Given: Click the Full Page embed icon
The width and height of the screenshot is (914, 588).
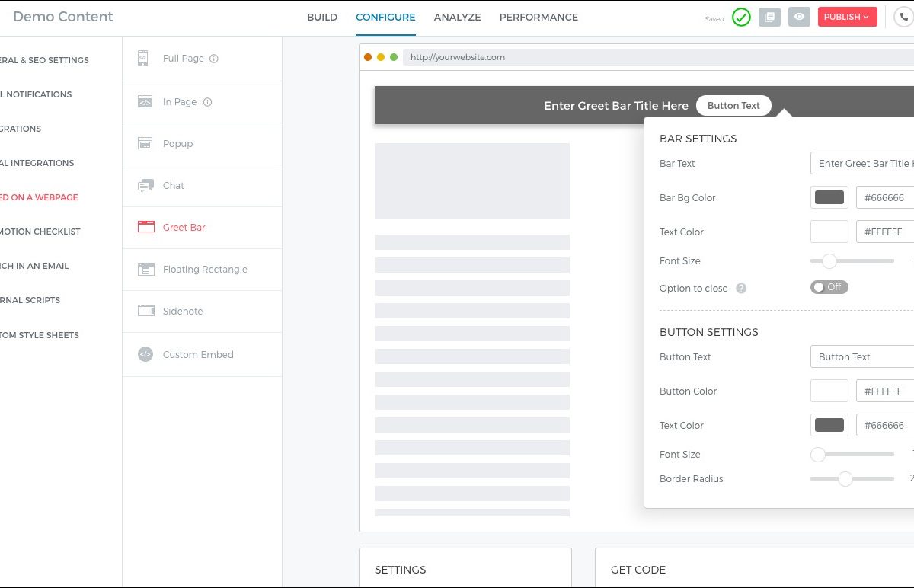Looking at the screenshot, I should [x=142, y=59].
